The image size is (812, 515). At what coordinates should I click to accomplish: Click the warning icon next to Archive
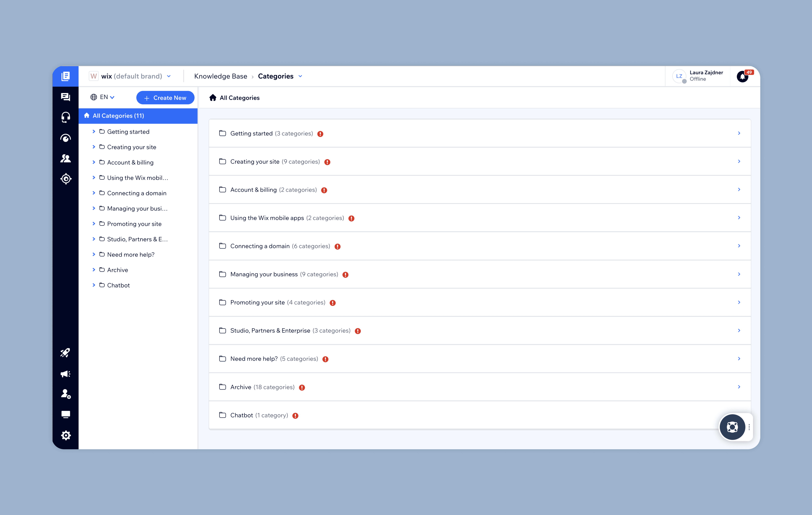pos(302,388)
